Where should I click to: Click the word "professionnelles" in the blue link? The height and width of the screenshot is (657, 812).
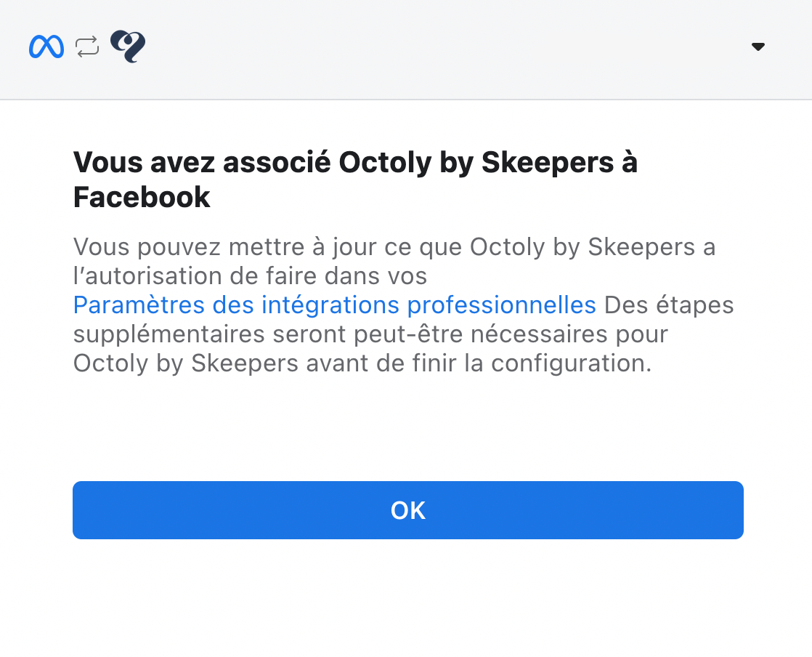pyautogui.click(x=501, y=305)
